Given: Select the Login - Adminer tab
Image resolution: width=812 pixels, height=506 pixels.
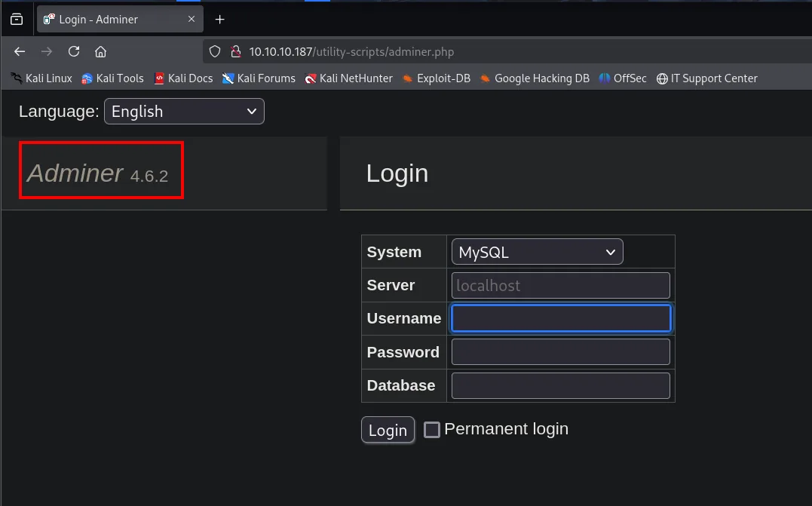Looking at the screenshot, I should tap(120, 19).
